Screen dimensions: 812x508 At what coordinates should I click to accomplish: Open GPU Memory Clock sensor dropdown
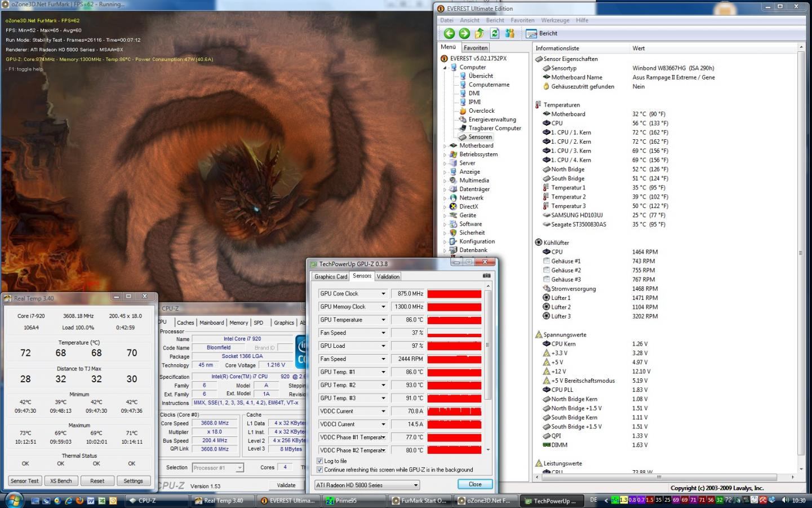[383, 307]
